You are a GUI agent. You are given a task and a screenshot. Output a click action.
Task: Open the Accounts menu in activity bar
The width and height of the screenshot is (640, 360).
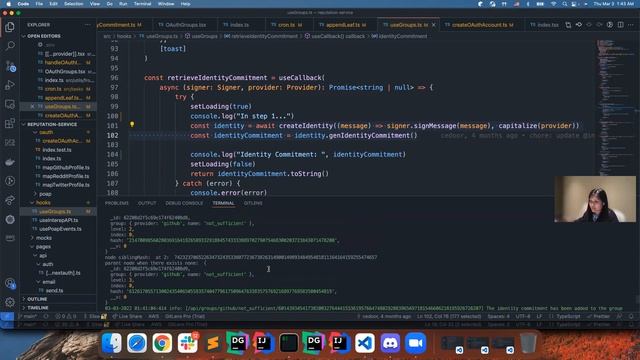tap(10, 283)
